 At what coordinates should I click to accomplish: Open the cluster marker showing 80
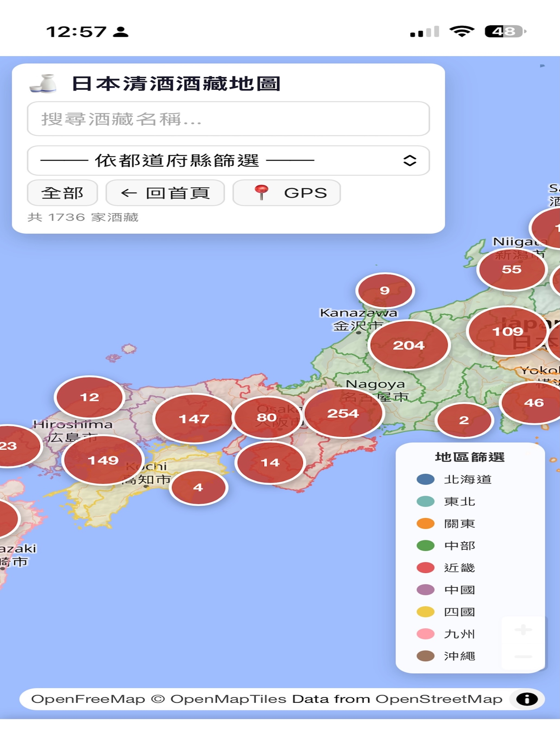click(267, 417)
